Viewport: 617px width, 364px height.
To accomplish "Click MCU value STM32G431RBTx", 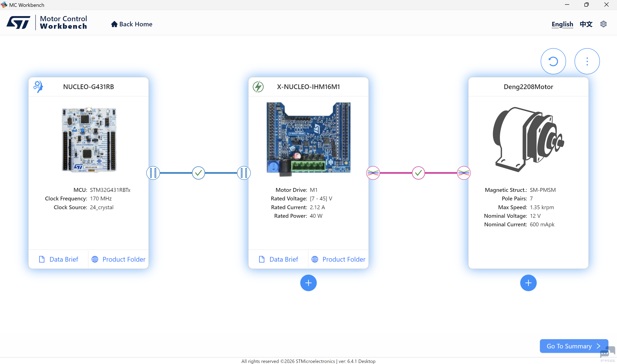I will pos(110,190).
